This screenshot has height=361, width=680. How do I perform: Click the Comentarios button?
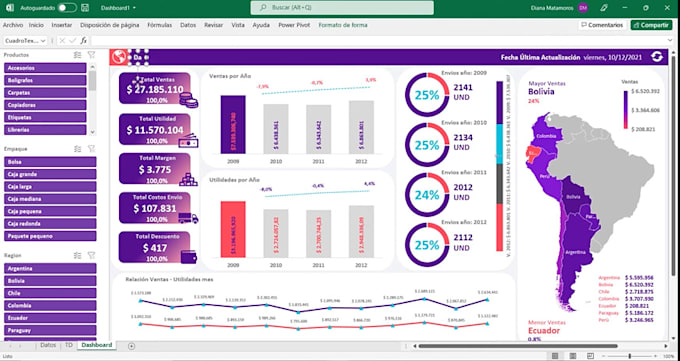(x=603, y=25)
